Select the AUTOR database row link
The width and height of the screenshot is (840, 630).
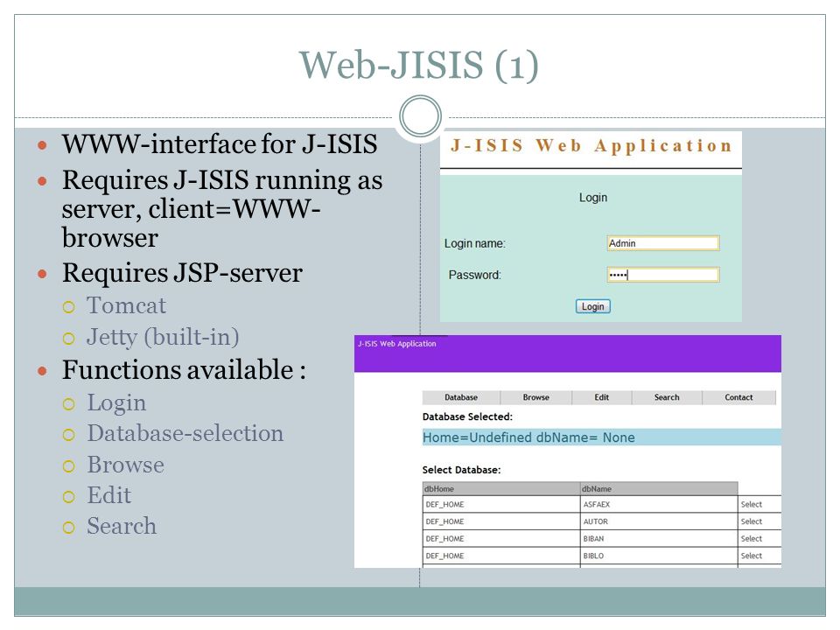coord(751,521)
